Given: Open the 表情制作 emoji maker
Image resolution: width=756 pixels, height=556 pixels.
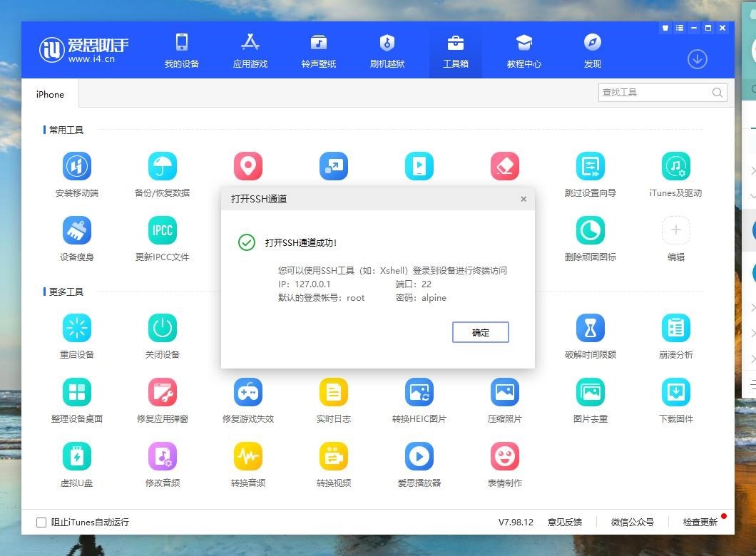Looking at the screenshot, I should click(504, 456).
